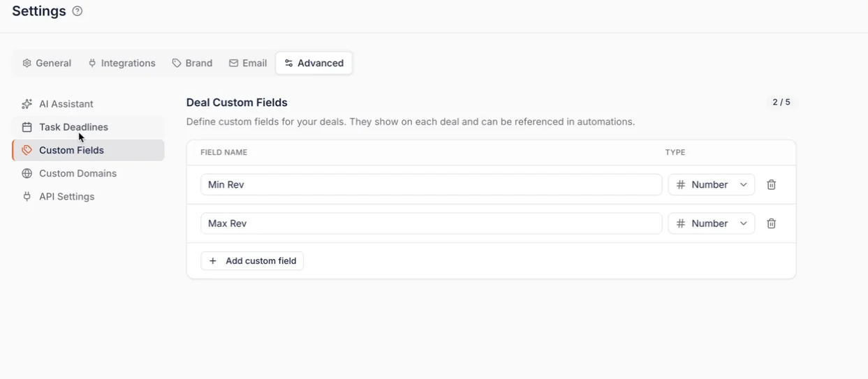Open Custom Domains settings section
Image resolution: width=868 pixels, height=379 pixels.
(89, 173)
